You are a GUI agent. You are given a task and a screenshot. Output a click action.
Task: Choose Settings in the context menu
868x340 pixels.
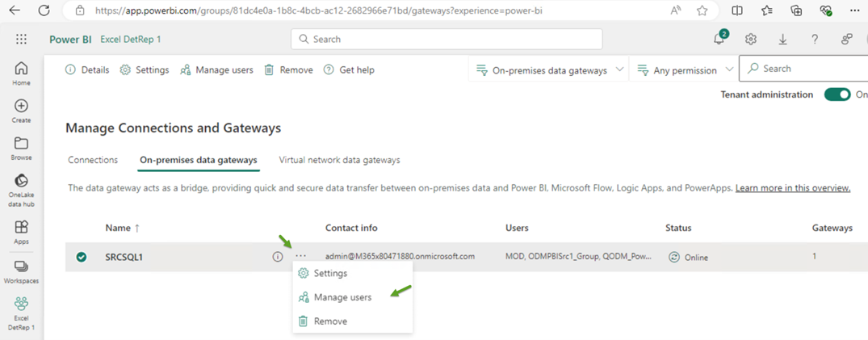(353, 273)
